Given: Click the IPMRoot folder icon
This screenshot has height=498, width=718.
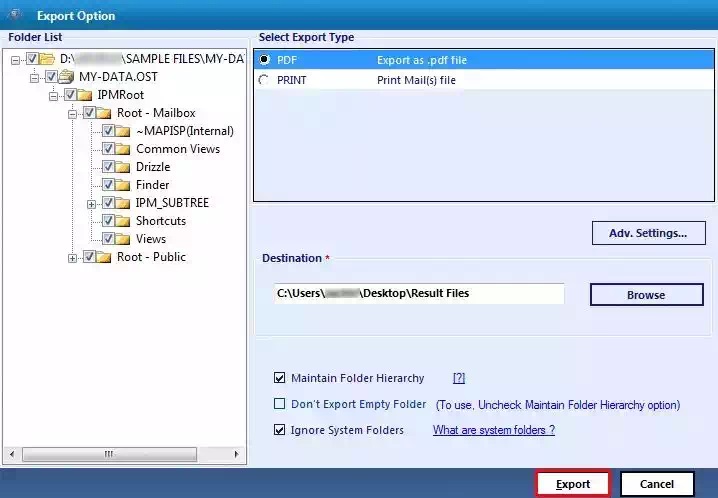Looking at the screenshot, I should point(85,95).
